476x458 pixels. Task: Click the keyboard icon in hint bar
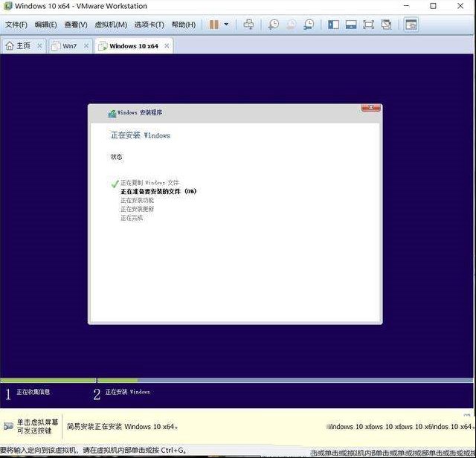(8, 426)
